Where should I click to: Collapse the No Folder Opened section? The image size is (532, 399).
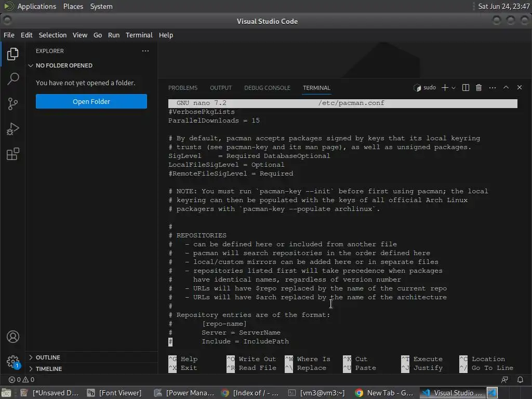(x=64, y=65)
